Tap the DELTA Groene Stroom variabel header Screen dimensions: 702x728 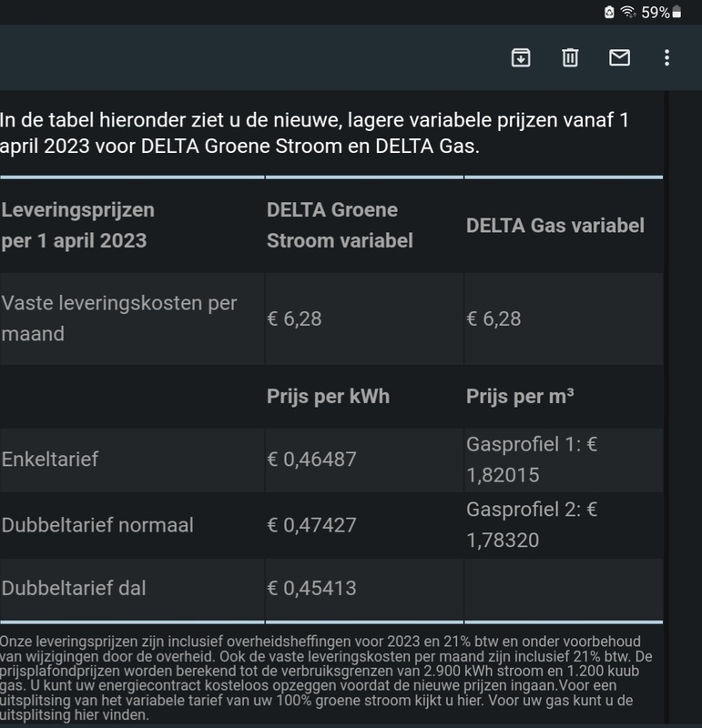pos(340,225)
